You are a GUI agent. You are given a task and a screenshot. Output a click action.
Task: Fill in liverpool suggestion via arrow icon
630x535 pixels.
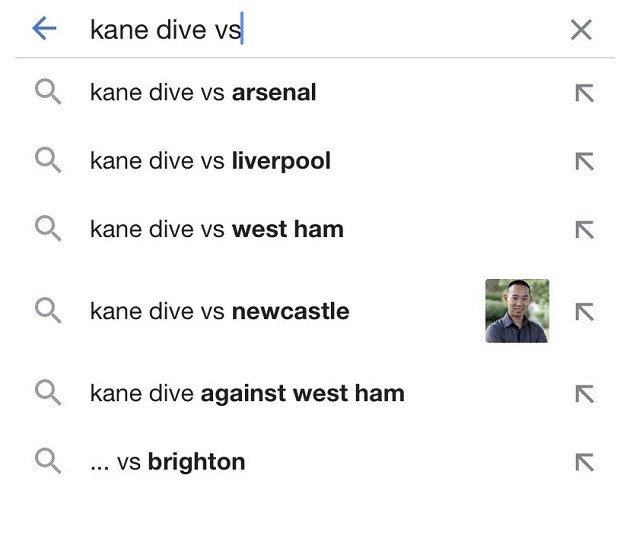(x=584, y=162)
